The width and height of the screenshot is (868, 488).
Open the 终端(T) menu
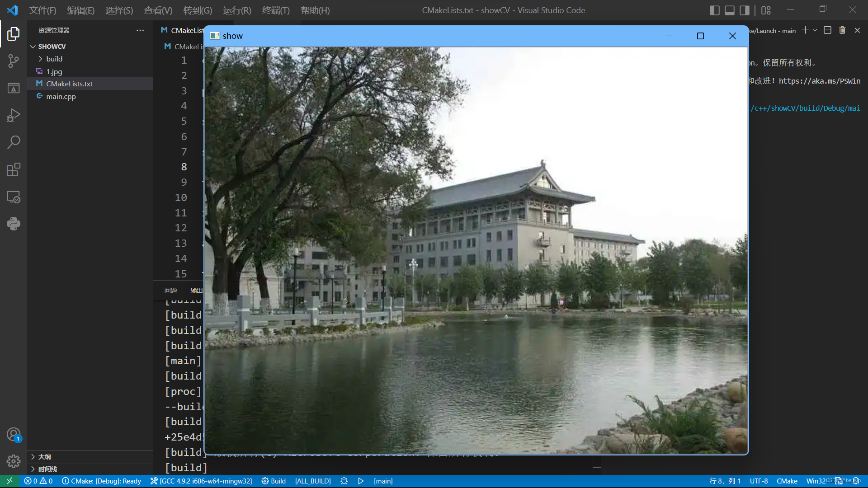coord(275,10)
